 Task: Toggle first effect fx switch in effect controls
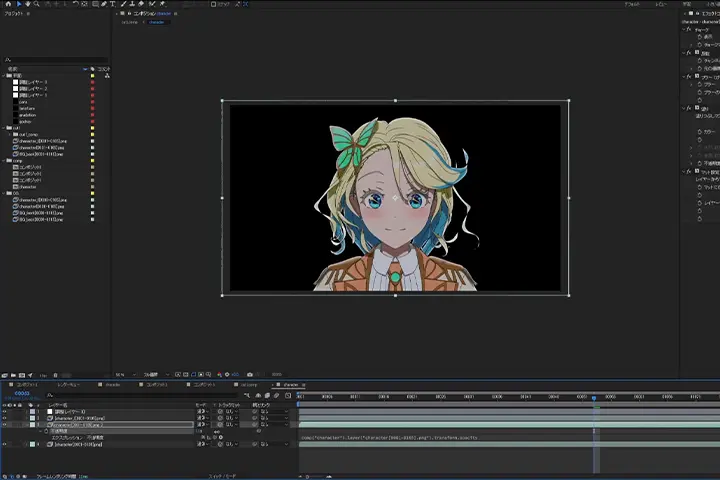[x=688, y=29]
